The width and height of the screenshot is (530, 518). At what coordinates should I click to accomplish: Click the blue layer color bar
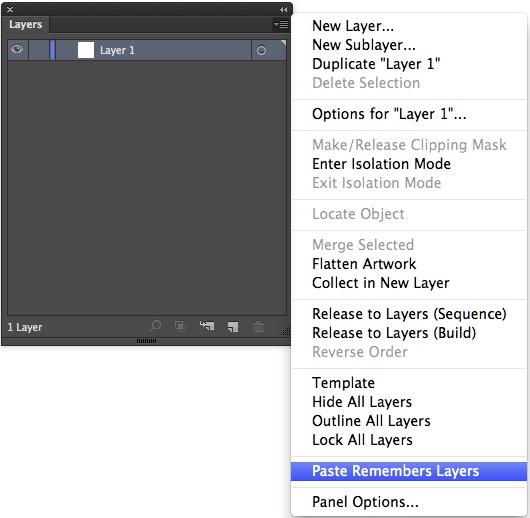coord(52,50)
